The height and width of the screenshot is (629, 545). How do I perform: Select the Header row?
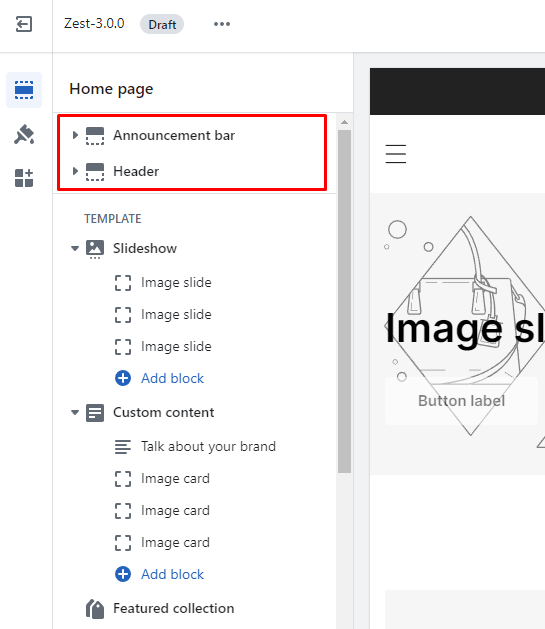tap(195, 171)
